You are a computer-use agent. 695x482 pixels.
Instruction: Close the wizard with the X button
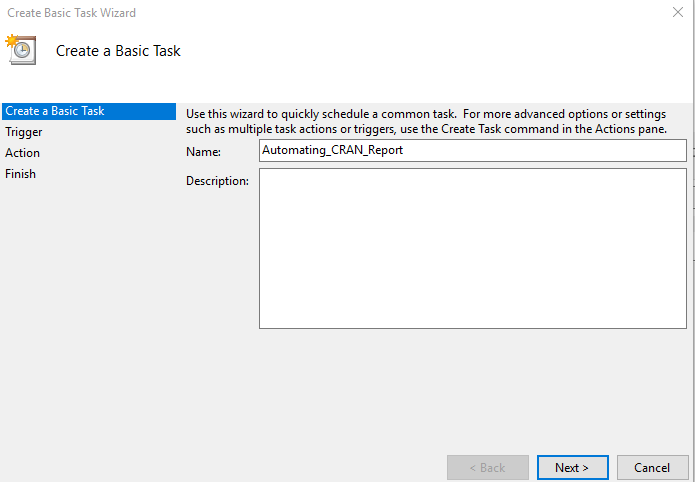coord(678,12)
